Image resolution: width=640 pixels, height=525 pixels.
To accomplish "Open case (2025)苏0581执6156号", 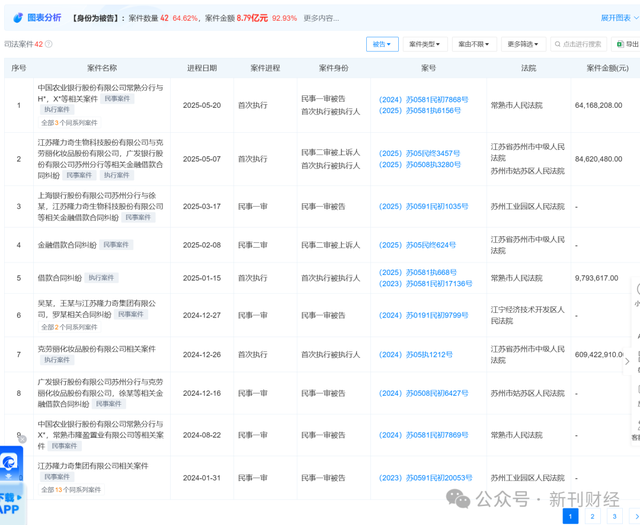I will [420, 111].
